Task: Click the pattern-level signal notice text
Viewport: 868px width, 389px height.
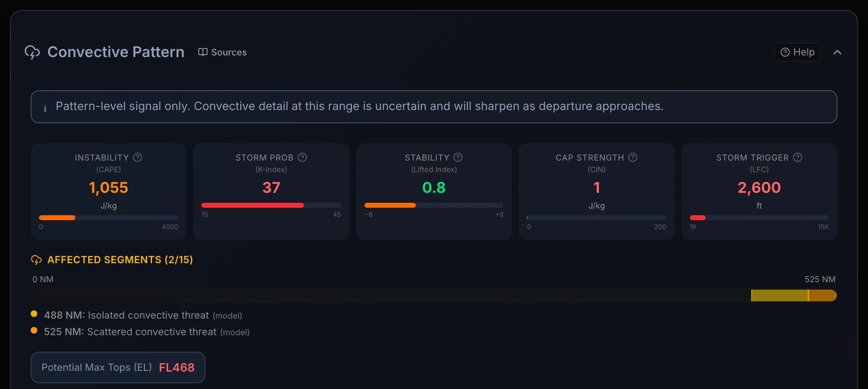Action: (x=359, y=106)
